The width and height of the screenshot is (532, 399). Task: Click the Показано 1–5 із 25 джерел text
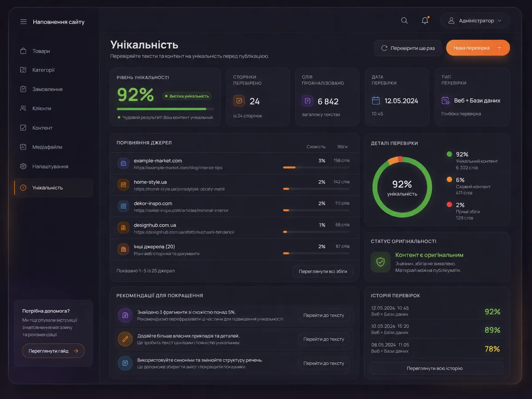click(x=145, y=271)
